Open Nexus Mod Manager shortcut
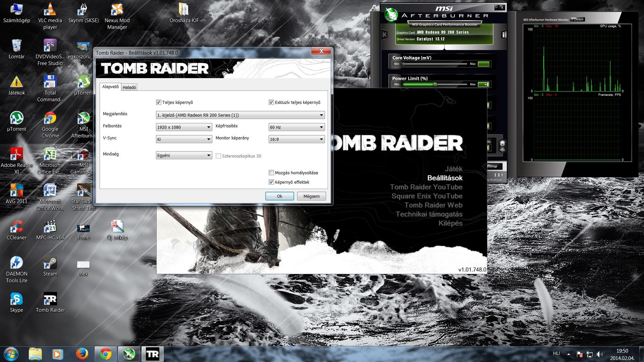 pyautogui.click(x=117, y=16)
